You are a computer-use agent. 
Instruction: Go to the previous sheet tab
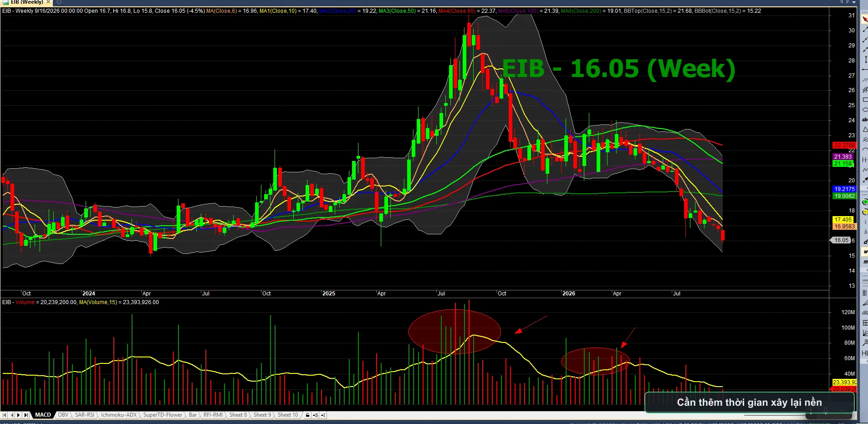[x=12, y=415]
